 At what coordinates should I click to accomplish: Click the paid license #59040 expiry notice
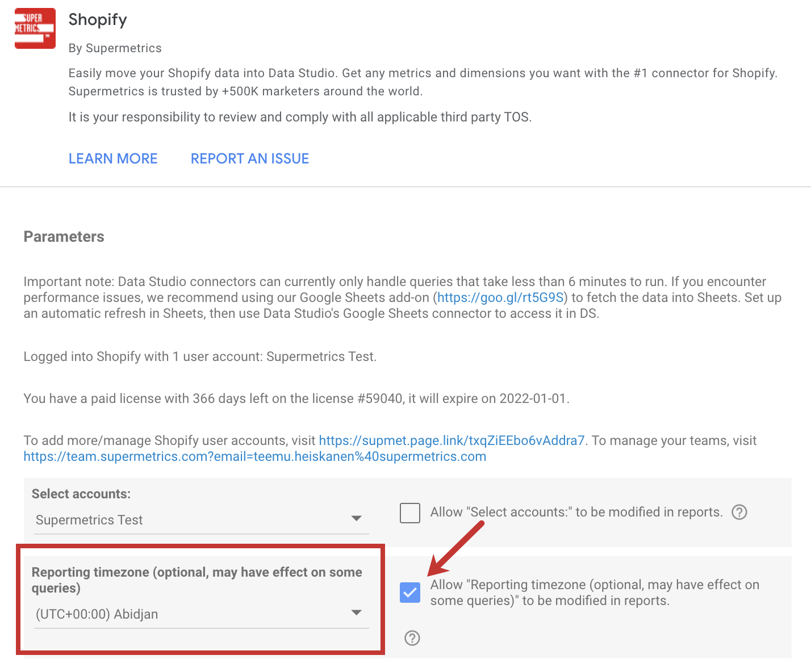[x=296, y=398]
